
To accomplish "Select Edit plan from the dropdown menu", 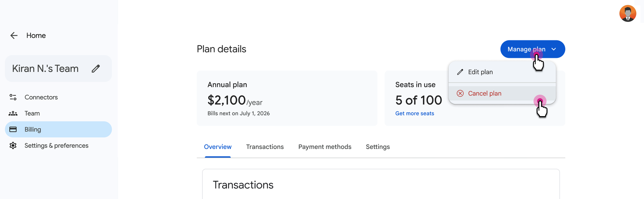I will (480, 72).
